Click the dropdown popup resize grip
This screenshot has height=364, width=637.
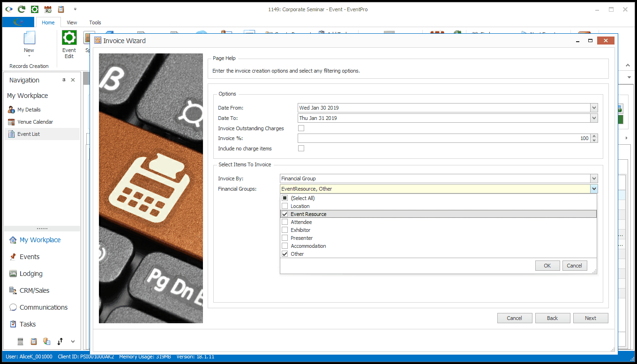click(x=594, y=271)
